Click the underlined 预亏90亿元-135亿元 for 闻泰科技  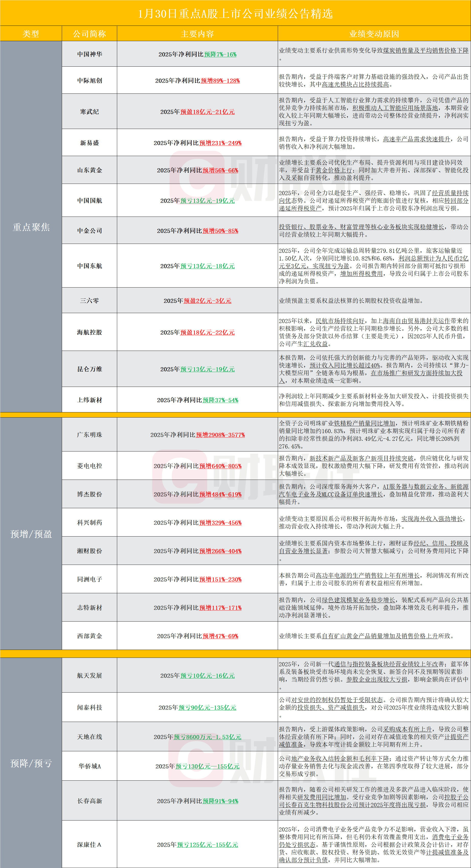tap(207, 708)
